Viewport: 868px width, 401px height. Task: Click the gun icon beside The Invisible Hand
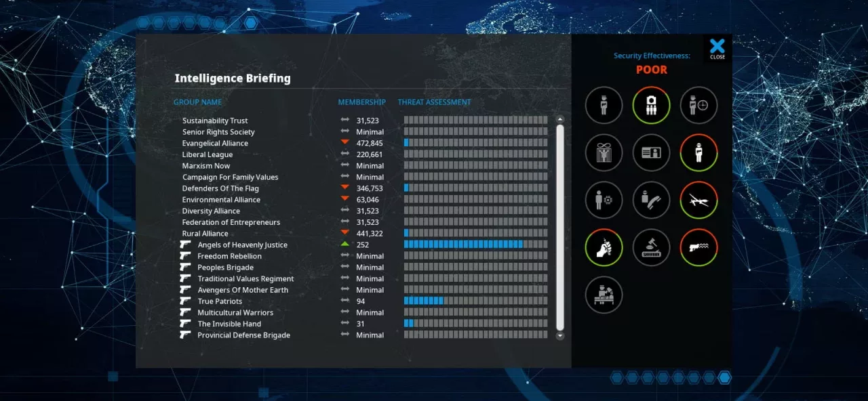click(x=186, y=324)
